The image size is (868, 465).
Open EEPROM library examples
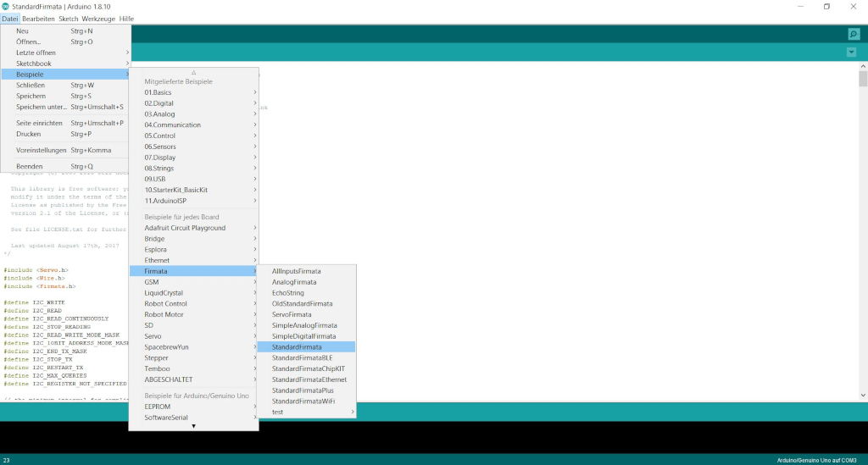[194, 407]
